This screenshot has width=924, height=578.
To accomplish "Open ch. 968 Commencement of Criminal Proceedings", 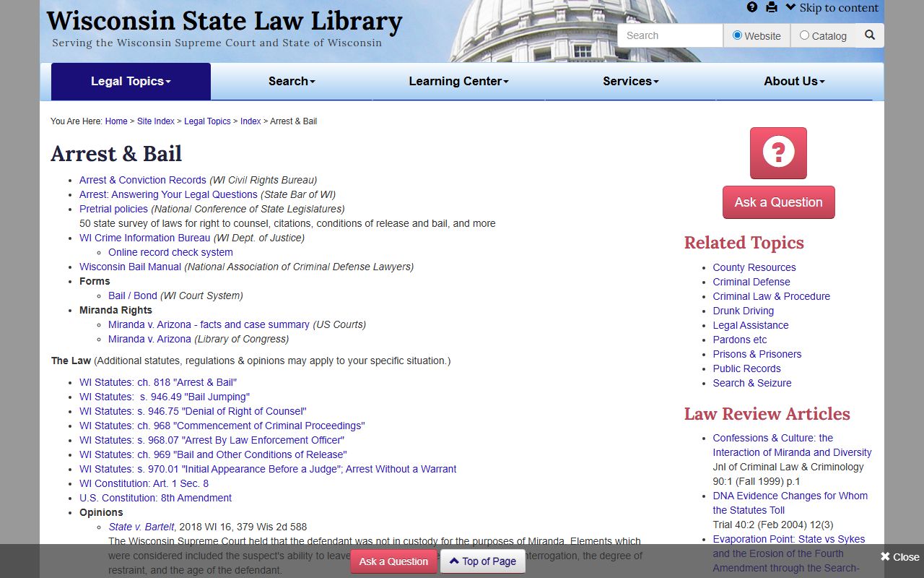I will [222, 426].
